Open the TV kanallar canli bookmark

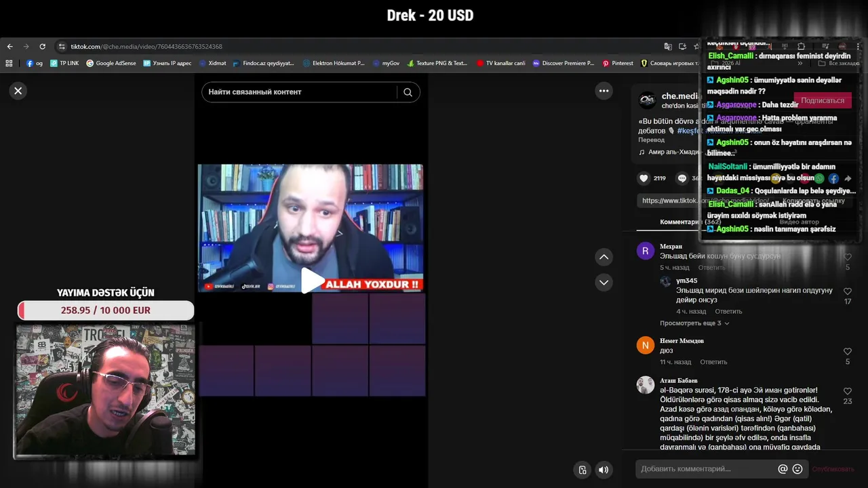tap(501, 63)
